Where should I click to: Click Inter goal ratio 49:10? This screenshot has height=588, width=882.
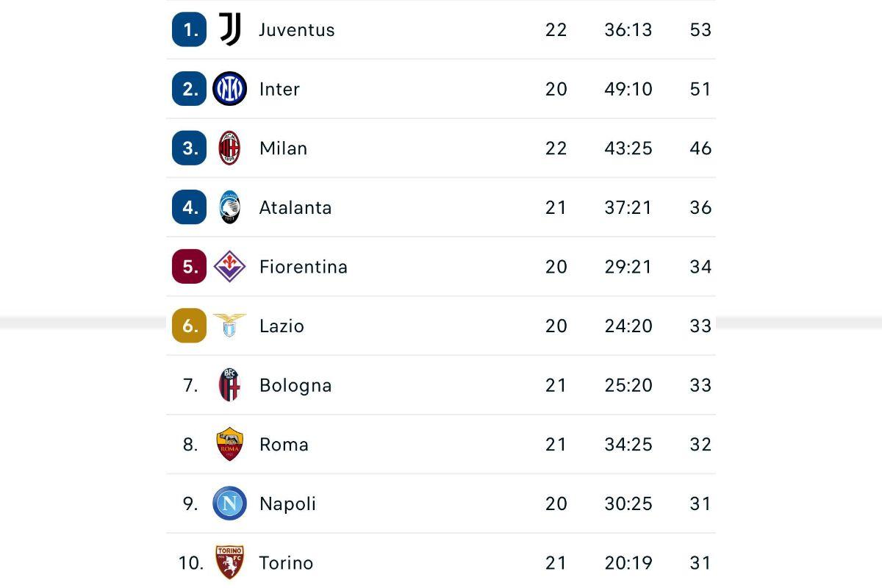coord(628,89)
